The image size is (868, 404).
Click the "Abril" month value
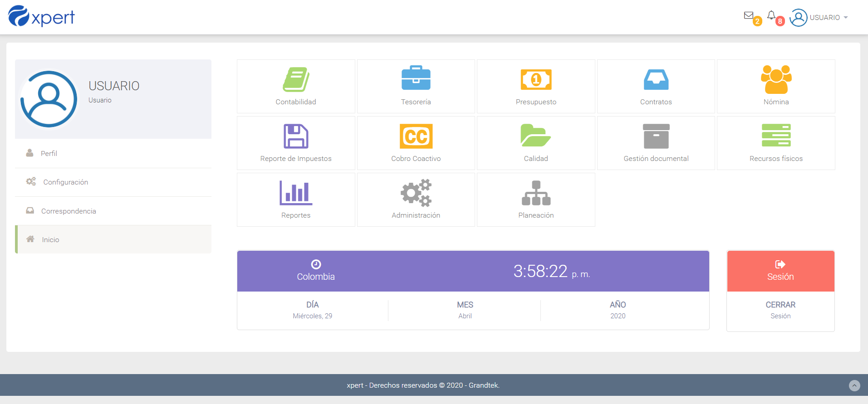pos(465,316)
